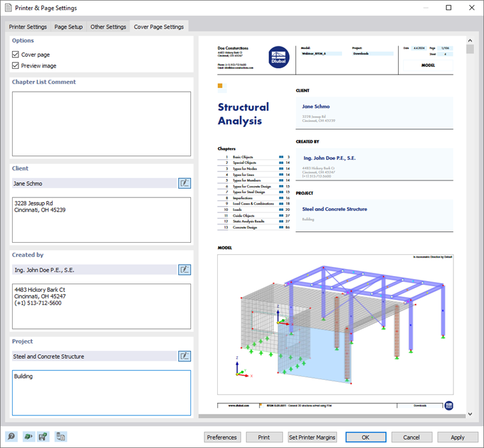Click the Apply button
The height and width of the screenshot is (448, 484).
click(457, 437)
